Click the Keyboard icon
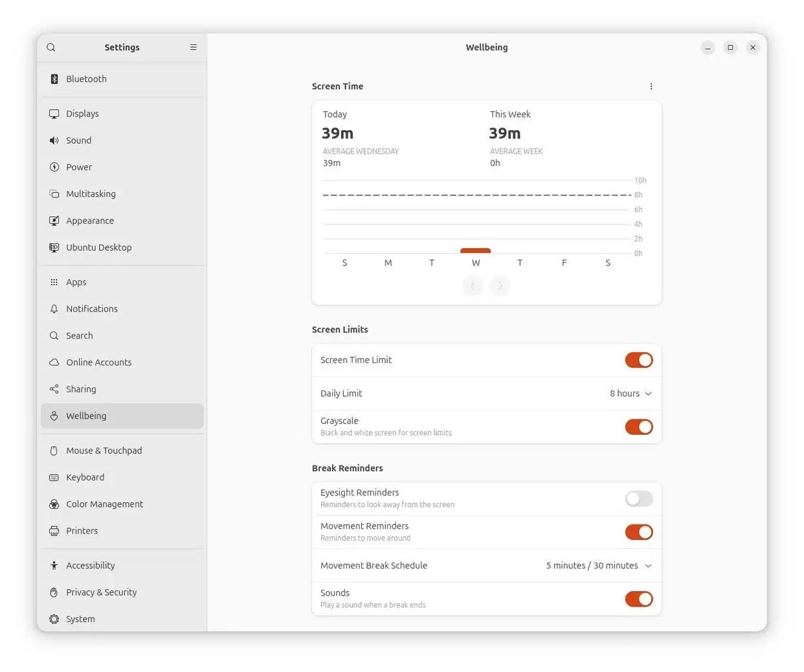 54,478
